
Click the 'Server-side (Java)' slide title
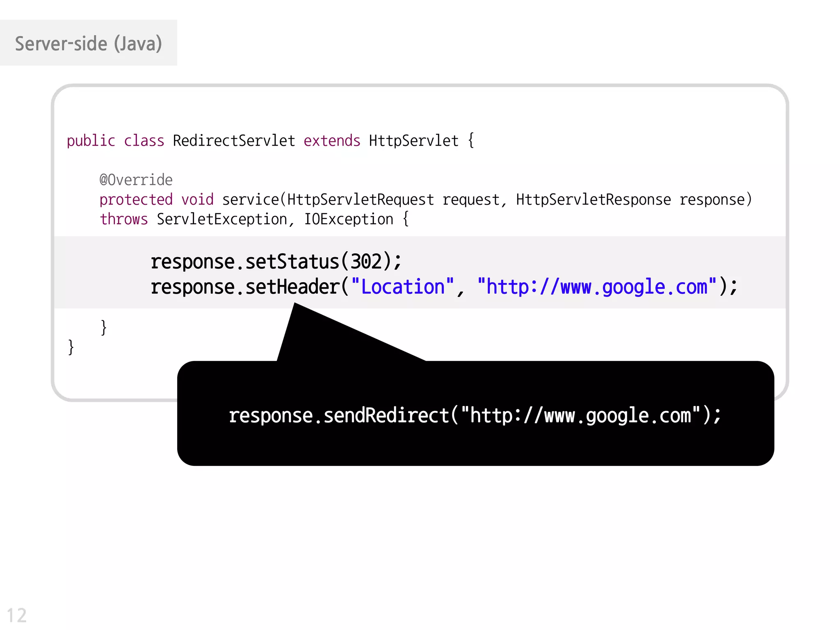[89, 43]
